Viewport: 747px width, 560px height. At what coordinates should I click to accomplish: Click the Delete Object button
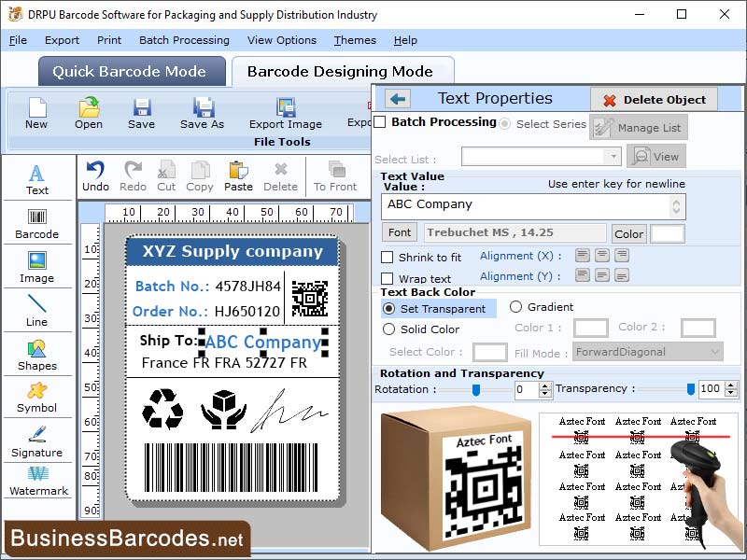[x=655, y=99]
